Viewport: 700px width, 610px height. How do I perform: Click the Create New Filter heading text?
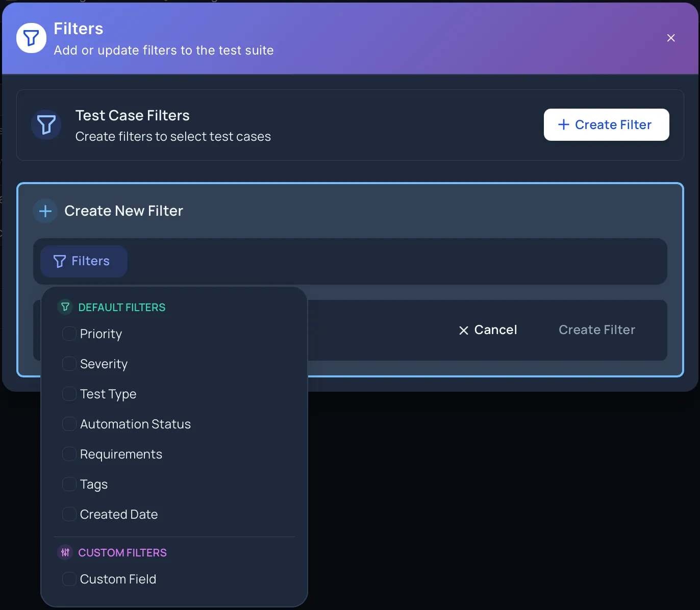tap(123, 211)
